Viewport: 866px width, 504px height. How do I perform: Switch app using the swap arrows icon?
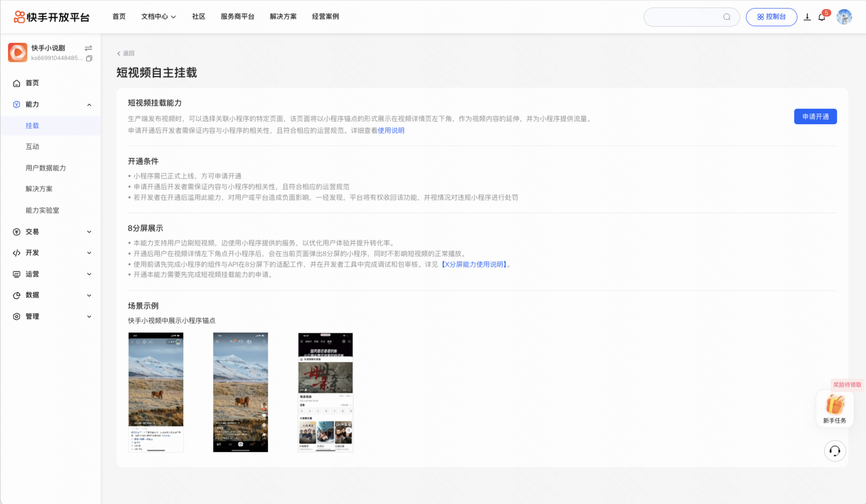click(x=88, y=48)
